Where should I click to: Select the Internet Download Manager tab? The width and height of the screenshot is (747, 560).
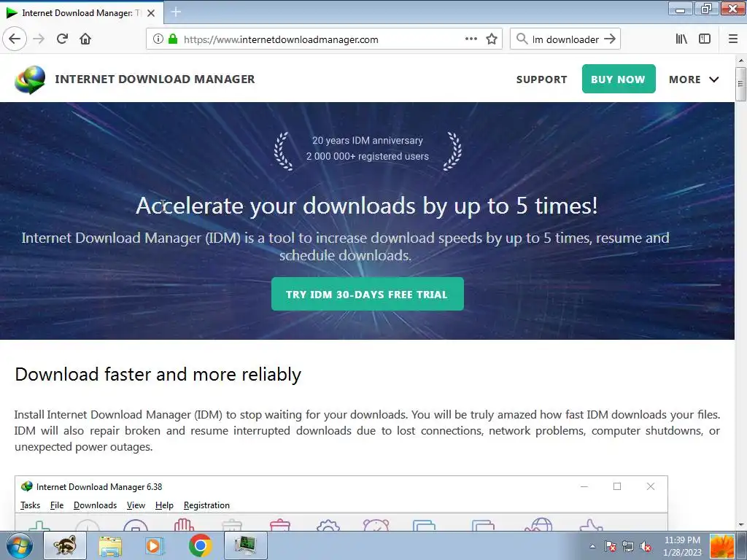82,13
